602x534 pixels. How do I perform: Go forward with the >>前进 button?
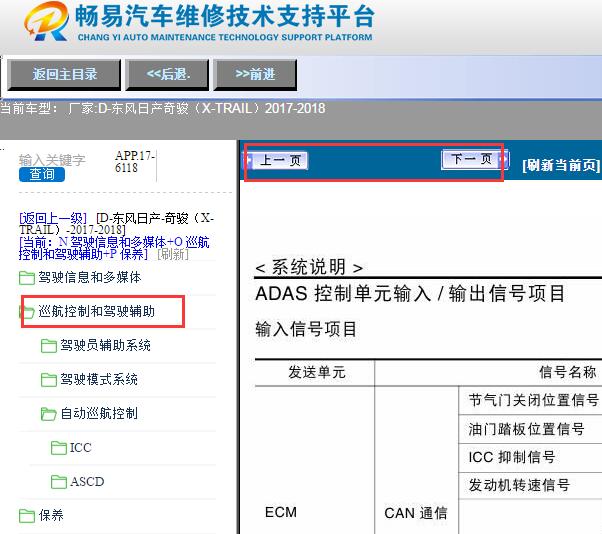pyautogui.click(x=255, y=74)
